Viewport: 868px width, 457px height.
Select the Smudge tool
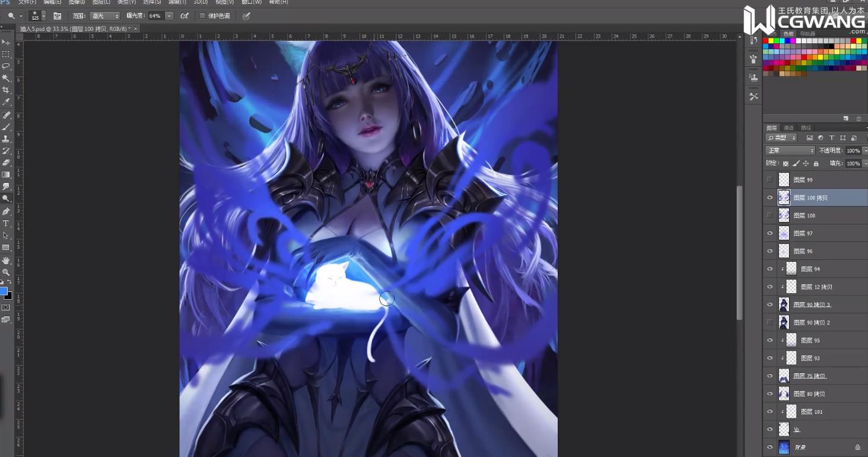coord(6,187)
